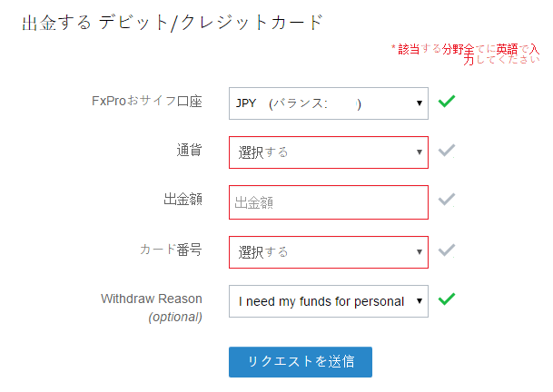Screen dimensions: 553x392
Task: Click gray checkmark beside 出金額 input
Action: (447, 200)
